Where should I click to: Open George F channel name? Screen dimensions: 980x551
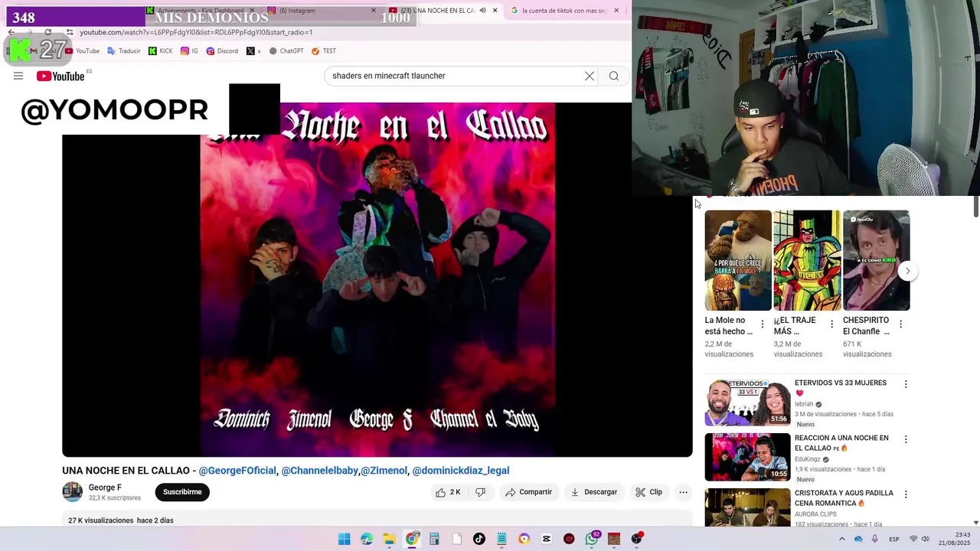pyautogui.click(x=105, y=487)
